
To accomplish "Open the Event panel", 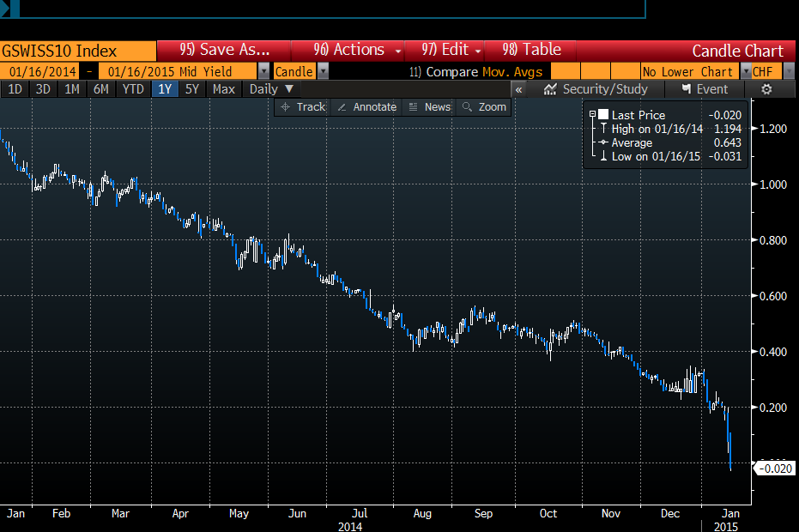I will coord(705,89).
